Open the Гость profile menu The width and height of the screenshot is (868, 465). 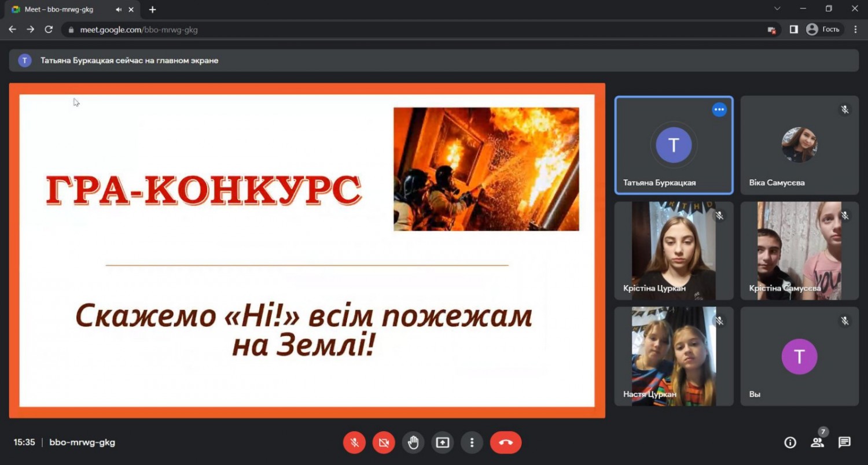[x=823, y=29]
